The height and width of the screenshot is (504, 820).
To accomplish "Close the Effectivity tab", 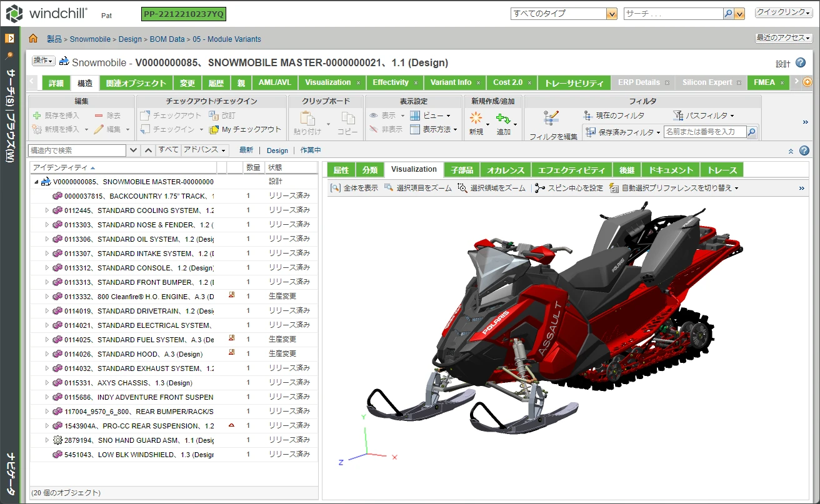I will coord(416,82).
